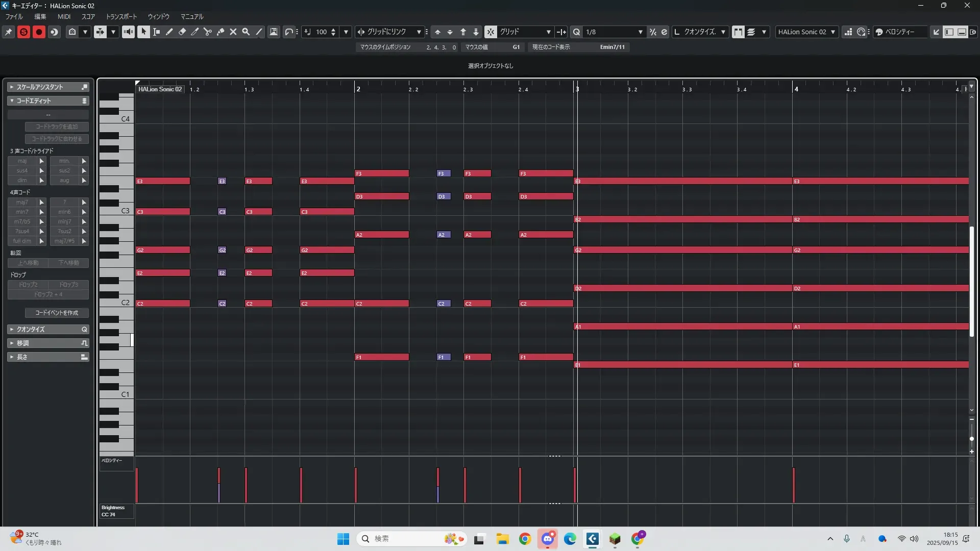Viewport: 980px width, 551px height.
Task: Select the Split scissors tool
Action: coord(208,32)
